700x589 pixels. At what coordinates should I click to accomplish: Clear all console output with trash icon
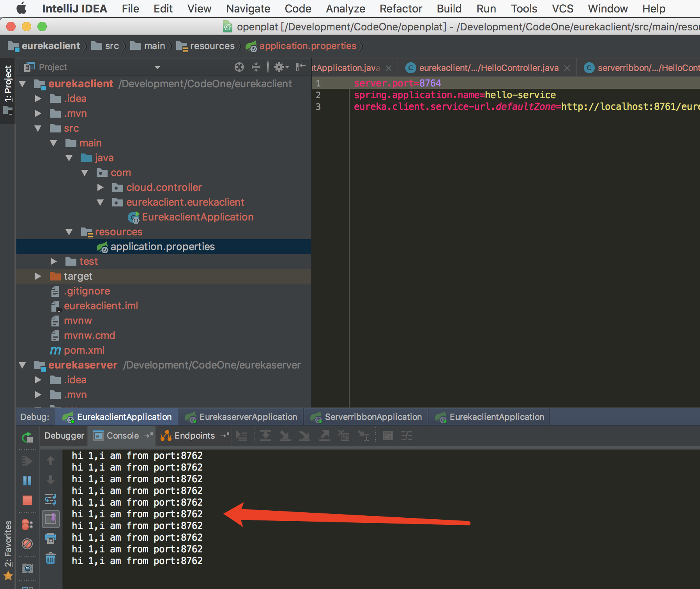51,559
